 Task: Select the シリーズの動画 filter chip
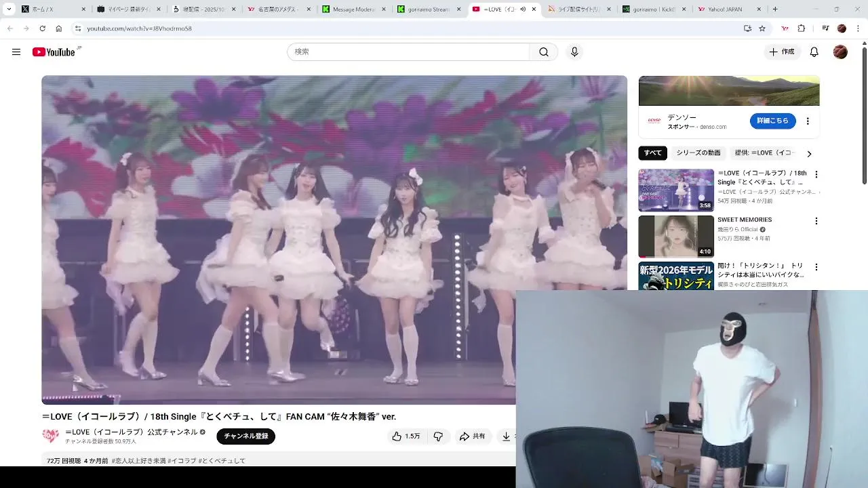pos(698,153)
